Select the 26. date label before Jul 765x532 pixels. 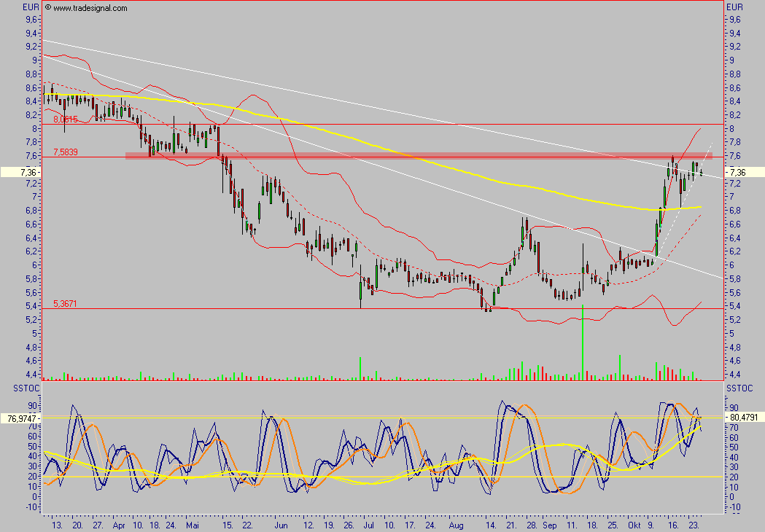(x=349, y=525)
